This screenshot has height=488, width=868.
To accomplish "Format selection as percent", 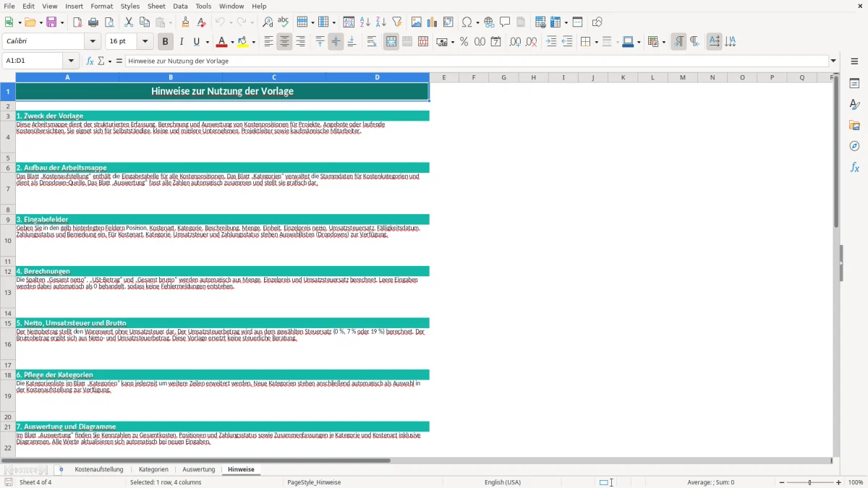I will 464,42.
